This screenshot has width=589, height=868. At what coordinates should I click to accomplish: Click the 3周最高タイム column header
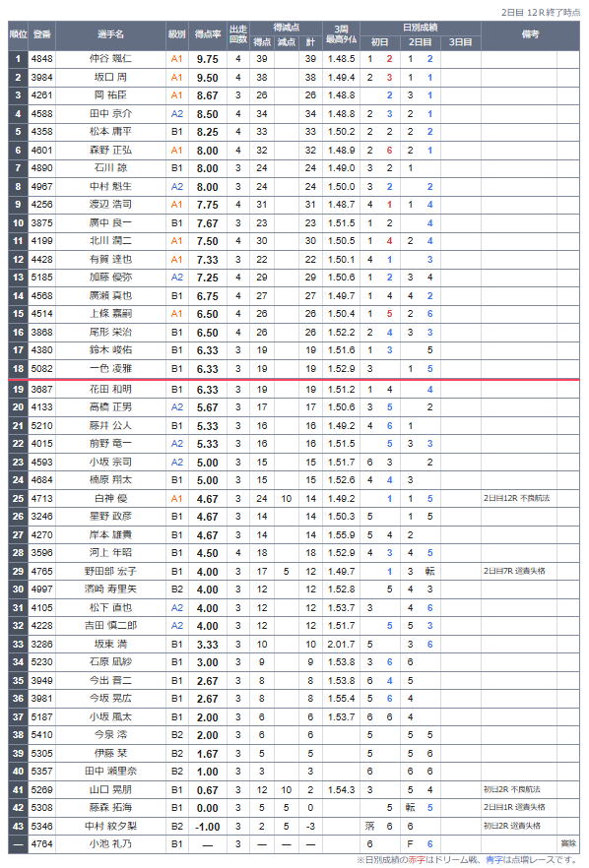(342, 34)
